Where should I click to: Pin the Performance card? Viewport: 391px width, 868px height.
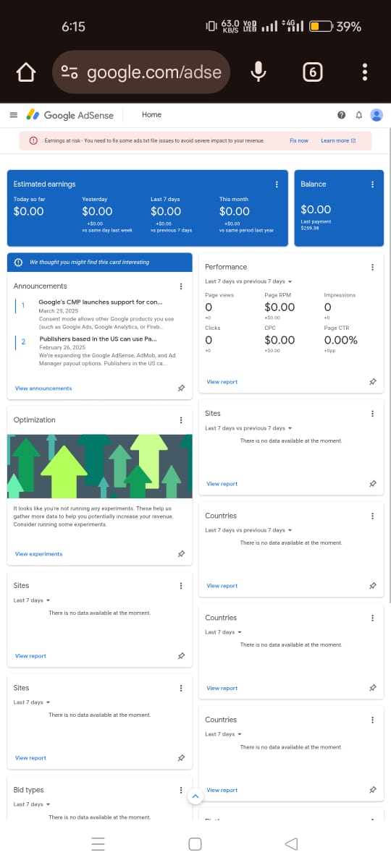372,382
